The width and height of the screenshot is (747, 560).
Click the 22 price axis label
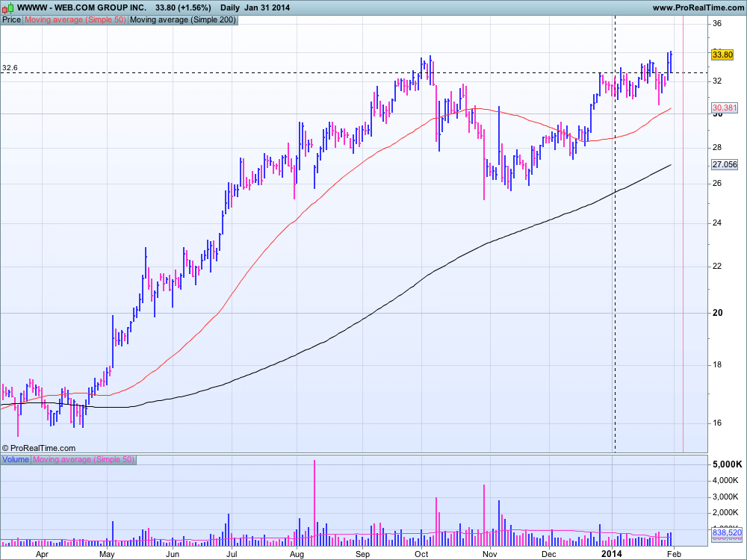(717, 267)
